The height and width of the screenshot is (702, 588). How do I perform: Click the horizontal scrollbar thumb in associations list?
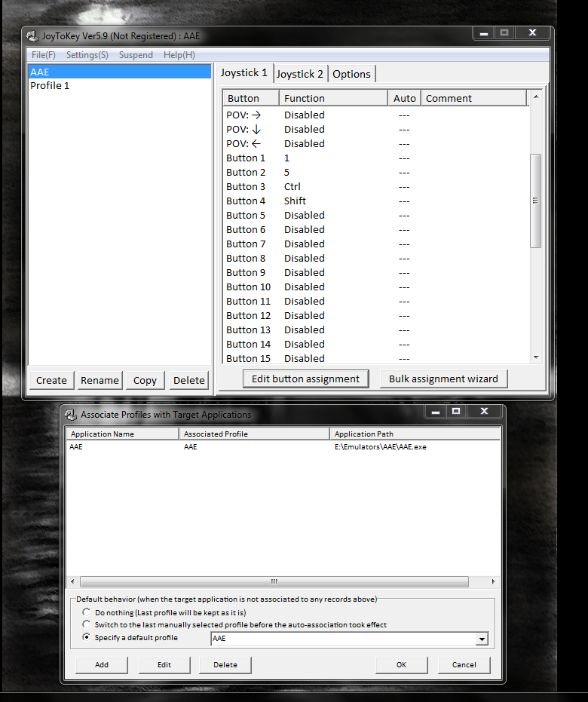[x=274, y=581]
